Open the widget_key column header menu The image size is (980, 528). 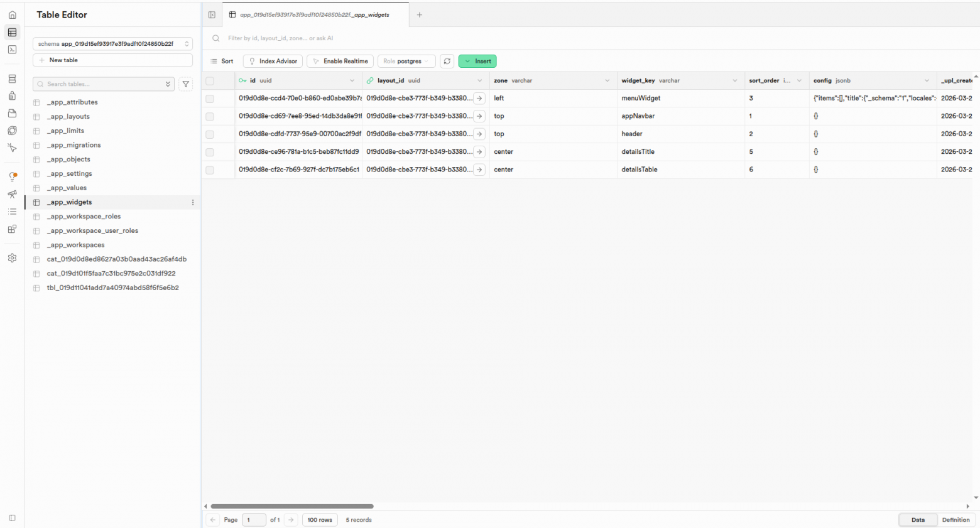click(x=734, y=81)
